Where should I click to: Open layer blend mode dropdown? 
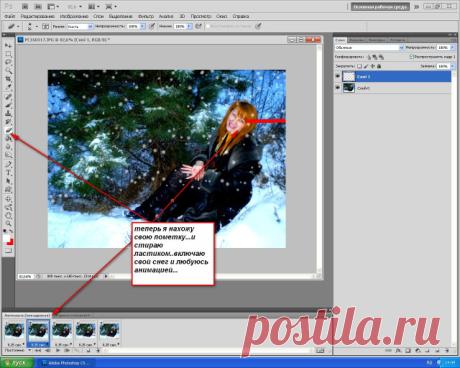(369, 48)
